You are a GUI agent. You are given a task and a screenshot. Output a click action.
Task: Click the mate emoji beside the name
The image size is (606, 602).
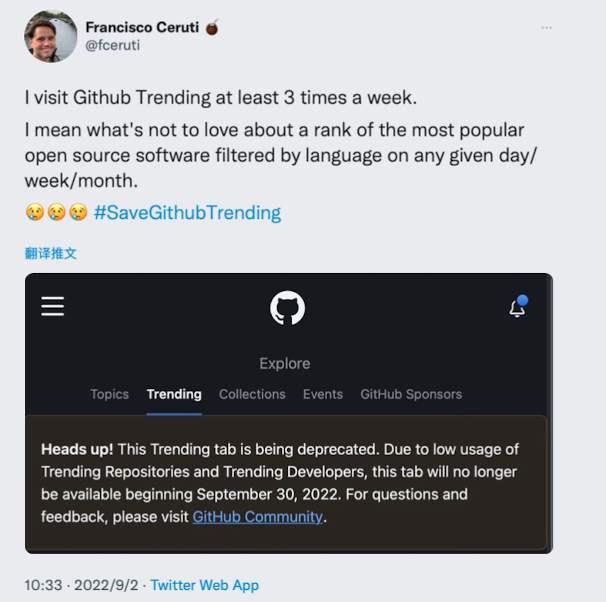[x=212, y=27]
